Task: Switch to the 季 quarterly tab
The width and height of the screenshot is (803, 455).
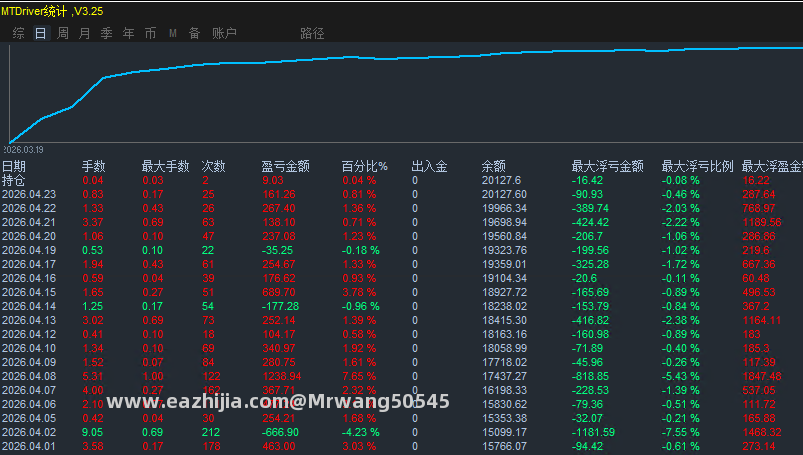Action: pyautogui.click(x=107, y=33)
